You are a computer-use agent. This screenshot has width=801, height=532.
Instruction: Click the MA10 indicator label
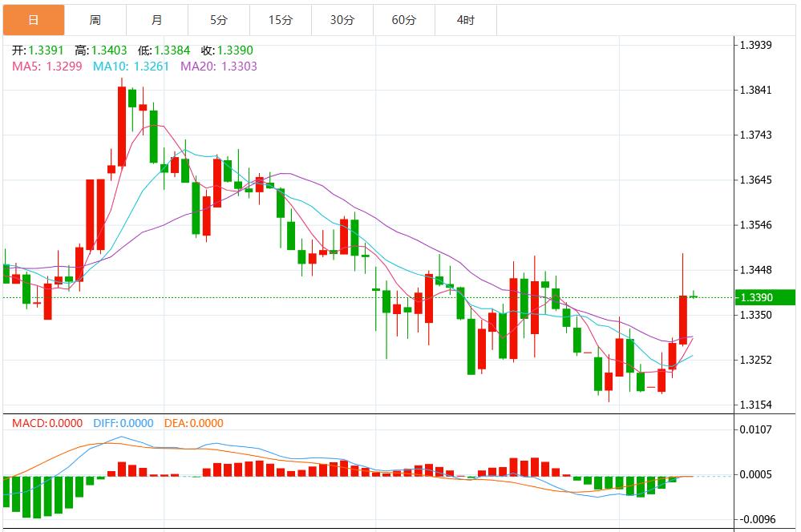pyautogui.click(x=131, y=66)
